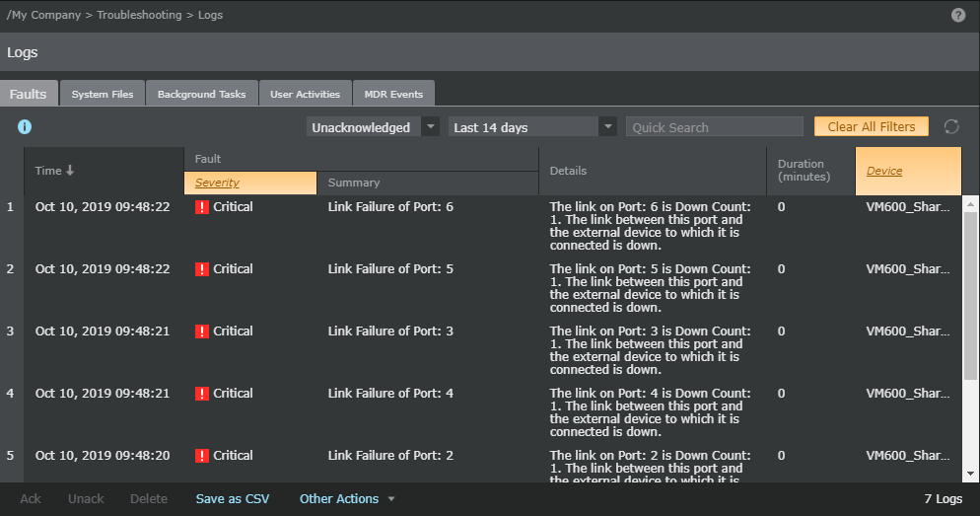Open the Unacknowledged filter dropdown

431,126
